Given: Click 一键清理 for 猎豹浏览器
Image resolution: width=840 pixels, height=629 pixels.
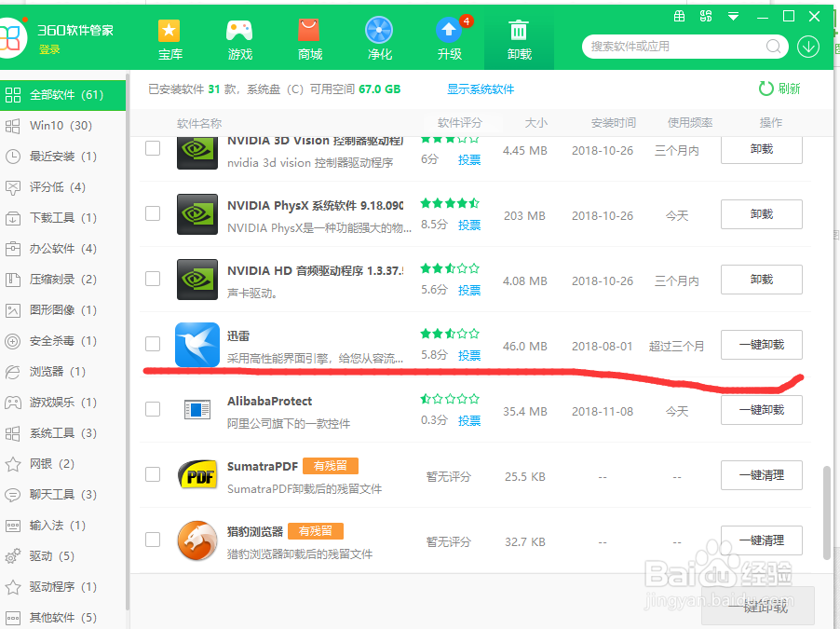Looking at the screenshot, I should 761,540.
